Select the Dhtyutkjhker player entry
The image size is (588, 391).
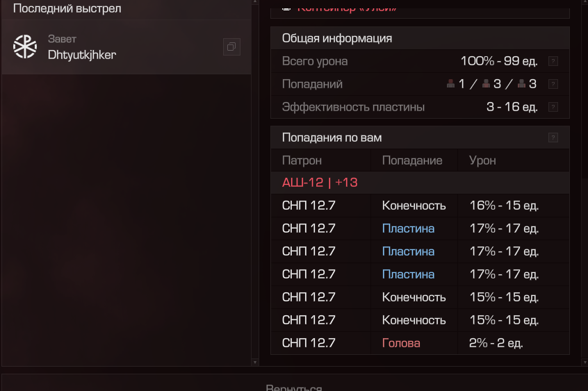pyautogui.click(x=126, y=47)
